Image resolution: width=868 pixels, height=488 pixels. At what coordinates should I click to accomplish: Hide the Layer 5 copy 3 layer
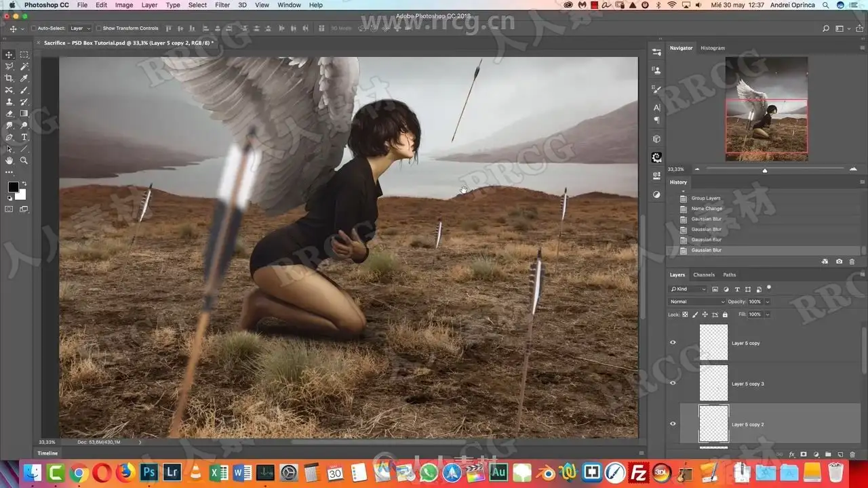click(673, 384)
